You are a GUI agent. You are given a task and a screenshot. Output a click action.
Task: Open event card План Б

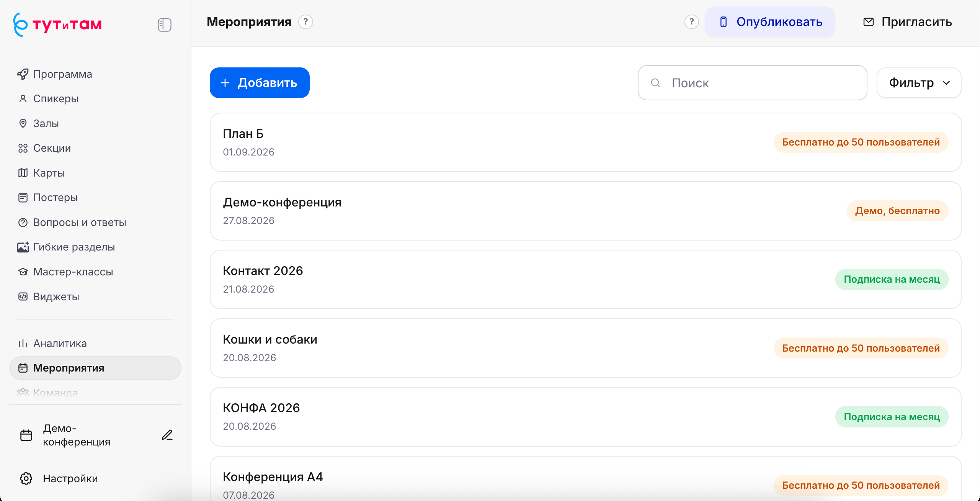point(585,142)
